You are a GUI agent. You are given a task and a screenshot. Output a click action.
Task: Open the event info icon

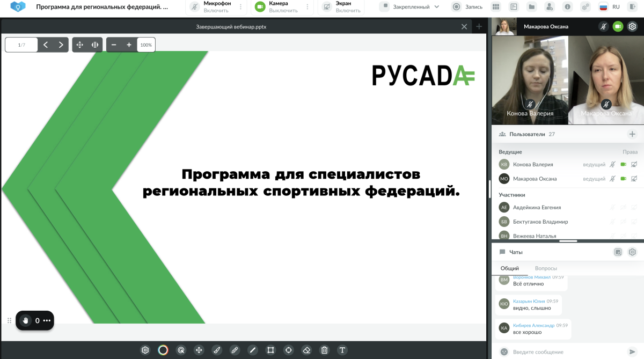pyautogui.click(x=567, y=7)
